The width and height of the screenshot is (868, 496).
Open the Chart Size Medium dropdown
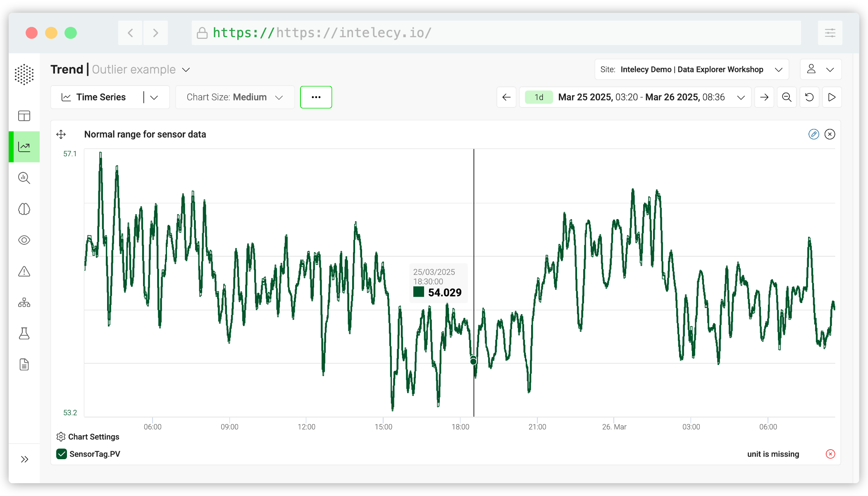click(235, 97)
